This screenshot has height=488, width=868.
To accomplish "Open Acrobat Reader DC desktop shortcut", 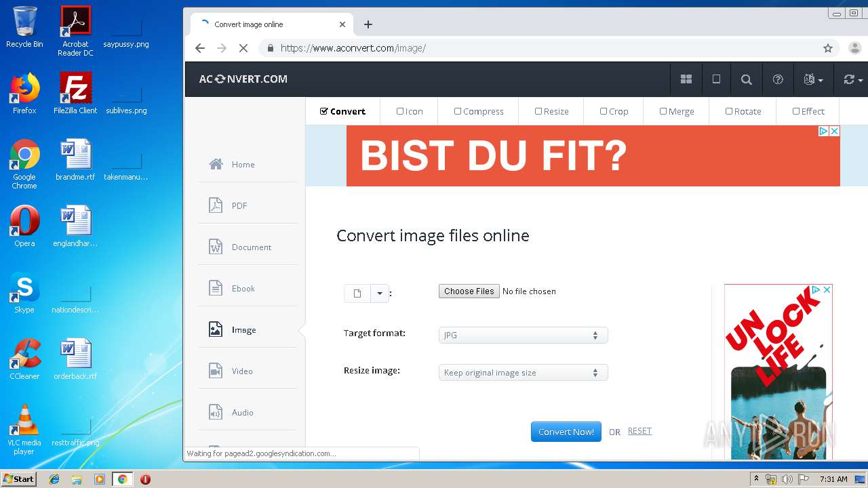I will click(75, 31).
